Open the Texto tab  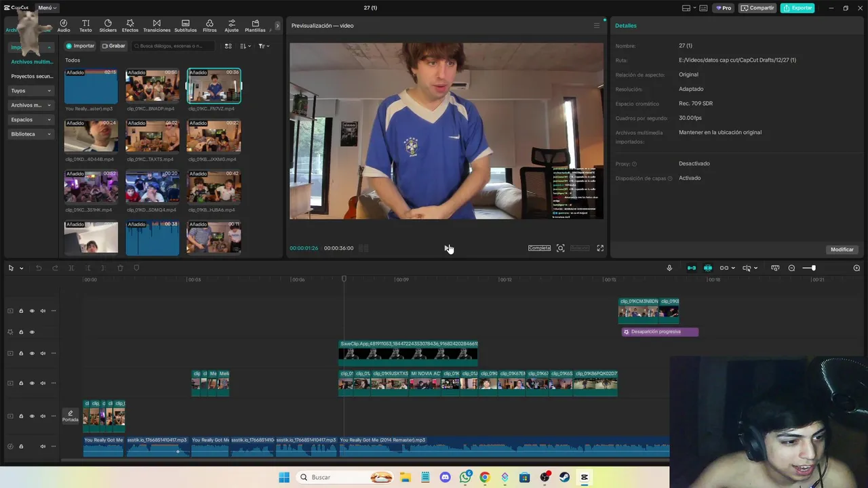click(85, 26)
